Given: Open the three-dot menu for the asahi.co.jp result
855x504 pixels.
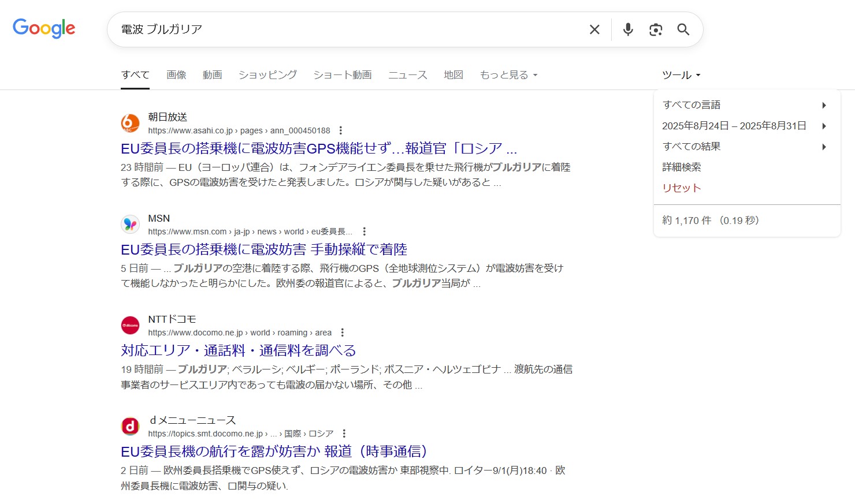Looking at the screenshot, I should tap(341, 130).
